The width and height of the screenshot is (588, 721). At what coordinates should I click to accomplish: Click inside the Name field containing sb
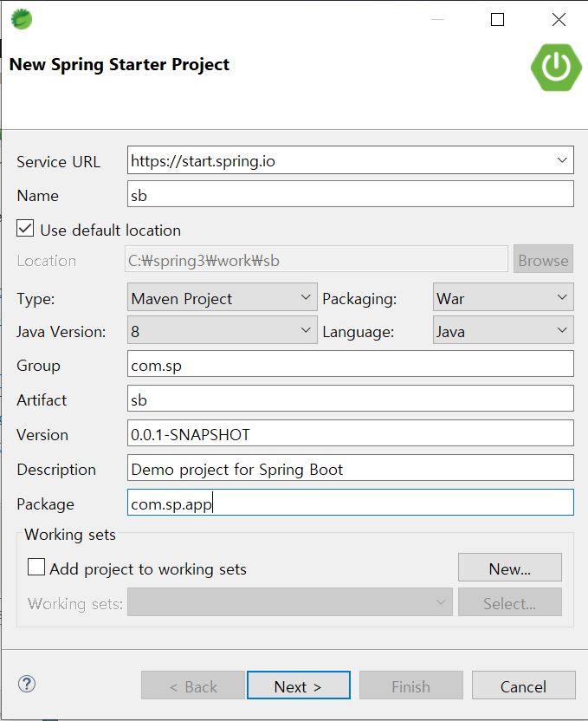(x=351, y=194)
